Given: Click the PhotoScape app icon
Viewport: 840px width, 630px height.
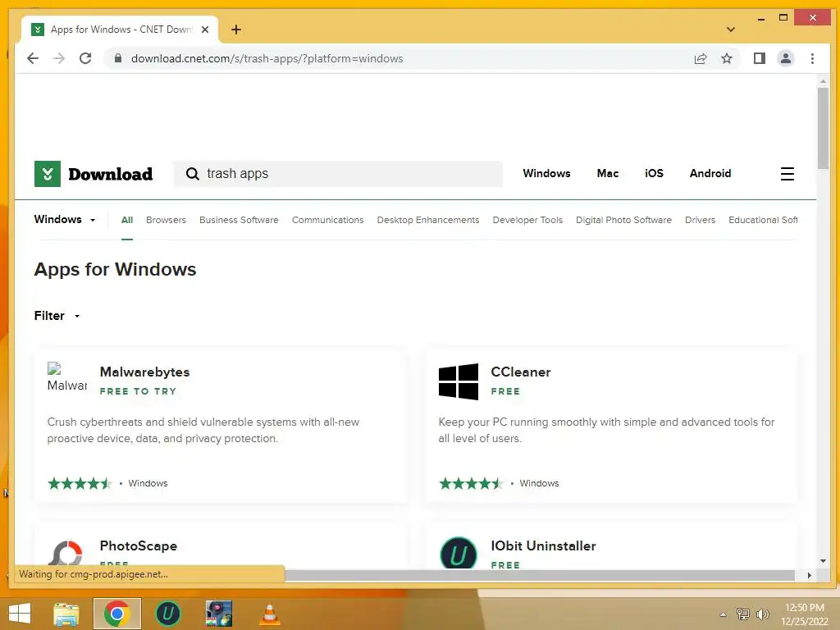Looking at the screenshot, I should 67,553.
